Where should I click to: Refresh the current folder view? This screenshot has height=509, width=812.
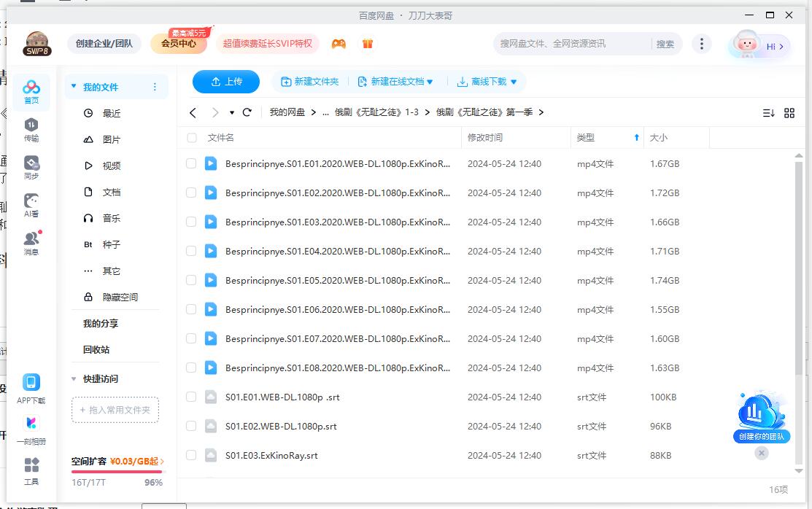[247, 112]
